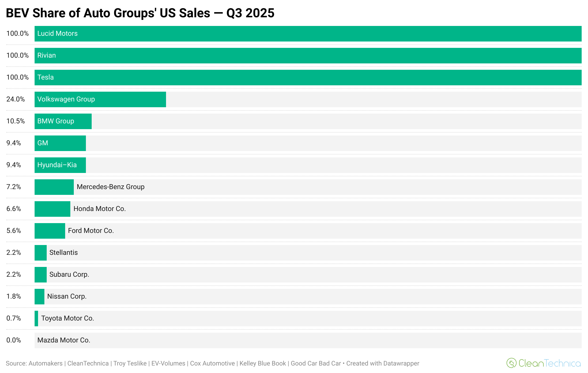Click the "Created with Datawrapper" credit

[382, 363]
